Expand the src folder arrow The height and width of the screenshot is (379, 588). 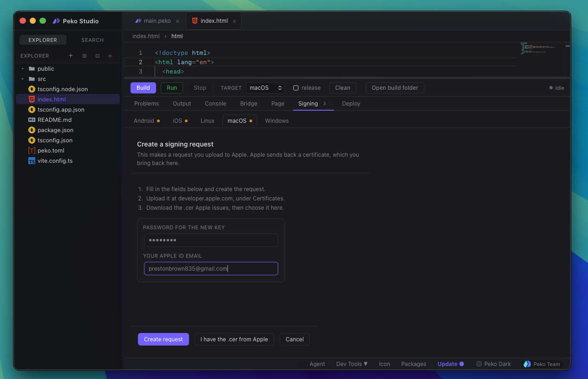[x=22, y=79]
